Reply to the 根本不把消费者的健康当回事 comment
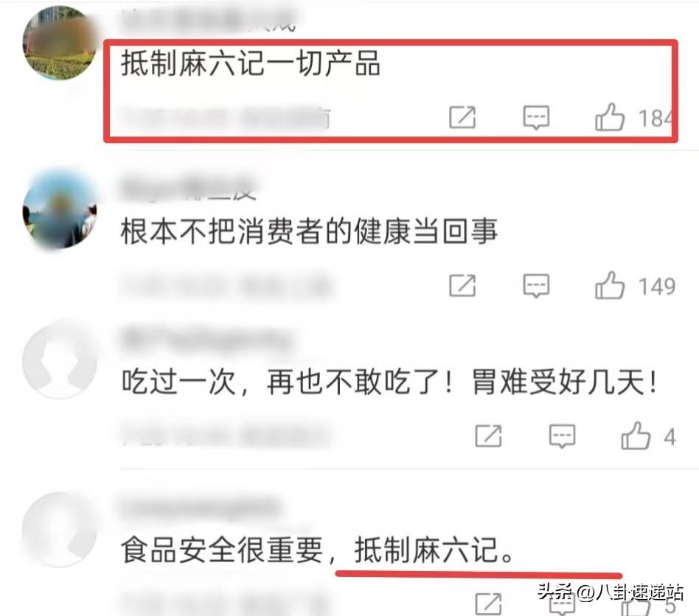The image size is (699, 616). pyautogui.click(x=536, y=285)
